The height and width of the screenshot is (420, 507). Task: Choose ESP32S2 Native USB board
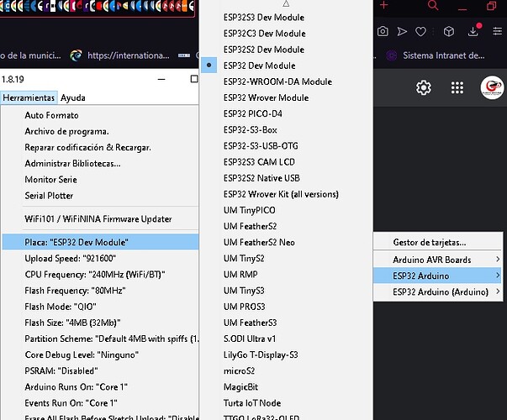click(x=287, y=178)
